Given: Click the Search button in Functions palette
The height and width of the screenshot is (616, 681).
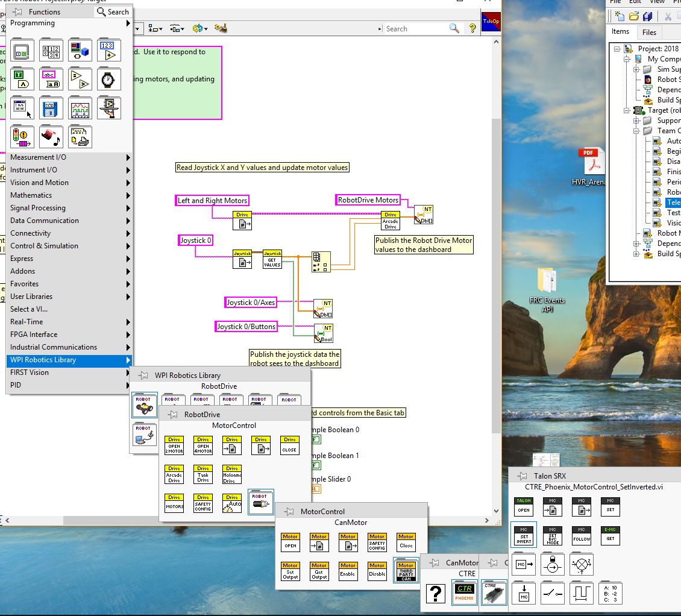Looking at the screenshot, I should 113,11.
